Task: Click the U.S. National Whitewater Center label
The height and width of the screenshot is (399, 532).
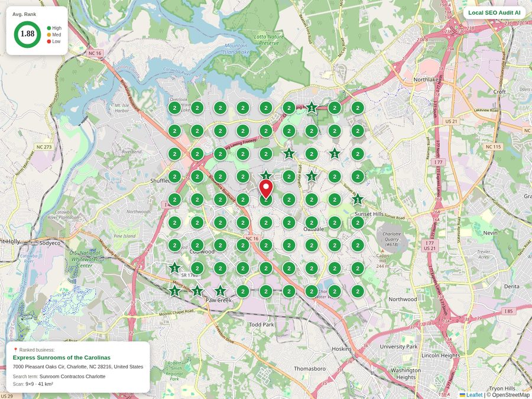Action: (x=85, y=259)
